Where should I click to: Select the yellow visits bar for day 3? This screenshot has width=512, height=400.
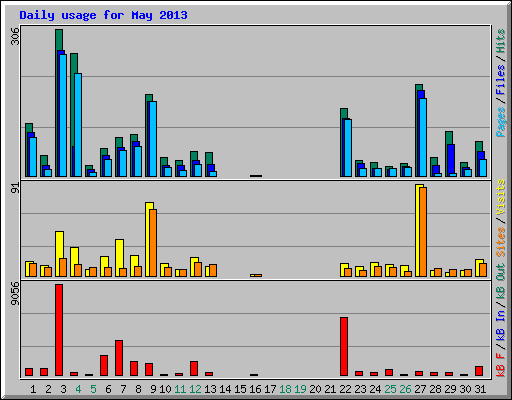pyautogui.click(x=58, y=254)
